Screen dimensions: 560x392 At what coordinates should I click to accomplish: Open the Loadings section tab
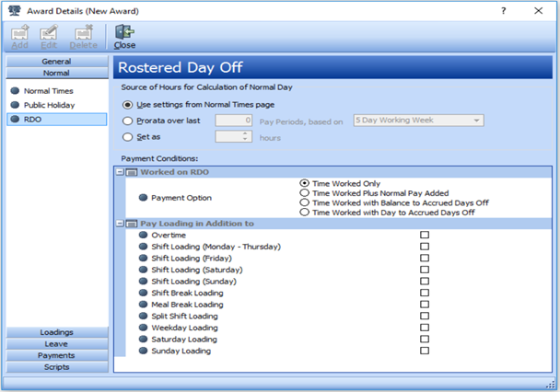pos(57,332)
